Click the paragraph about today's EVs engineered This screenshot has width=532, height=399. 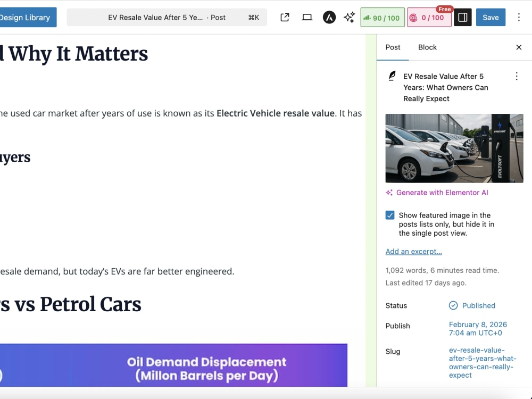(117, 271)
